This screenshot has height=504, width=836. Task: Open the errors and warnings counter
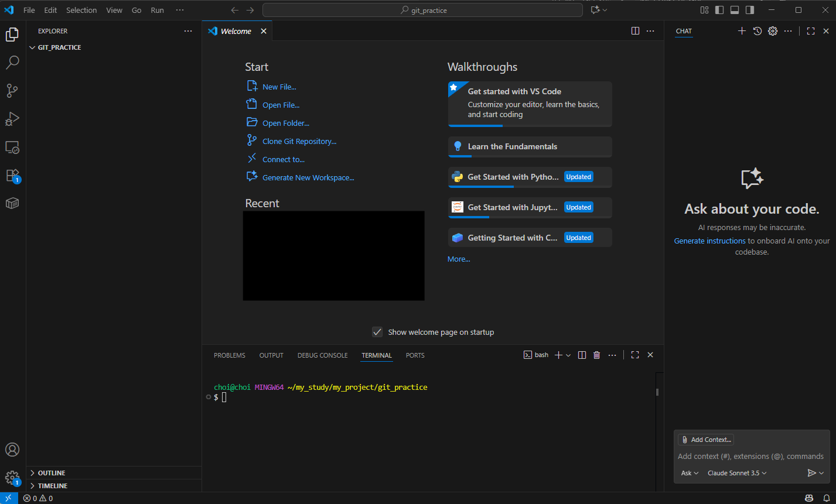(38, 498)
